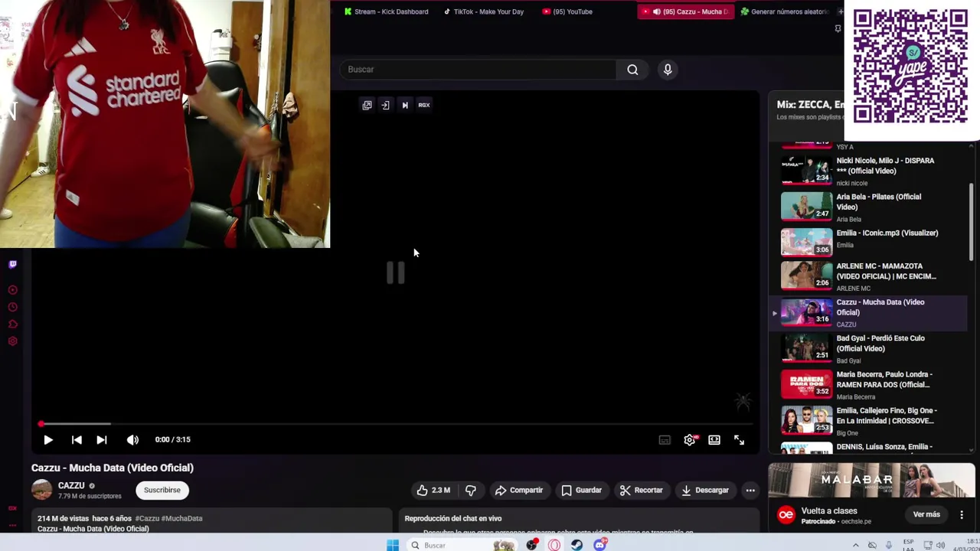980x551 pixels.
Task: Subscribe to CAZZU channel
Action: click(162, 491)
